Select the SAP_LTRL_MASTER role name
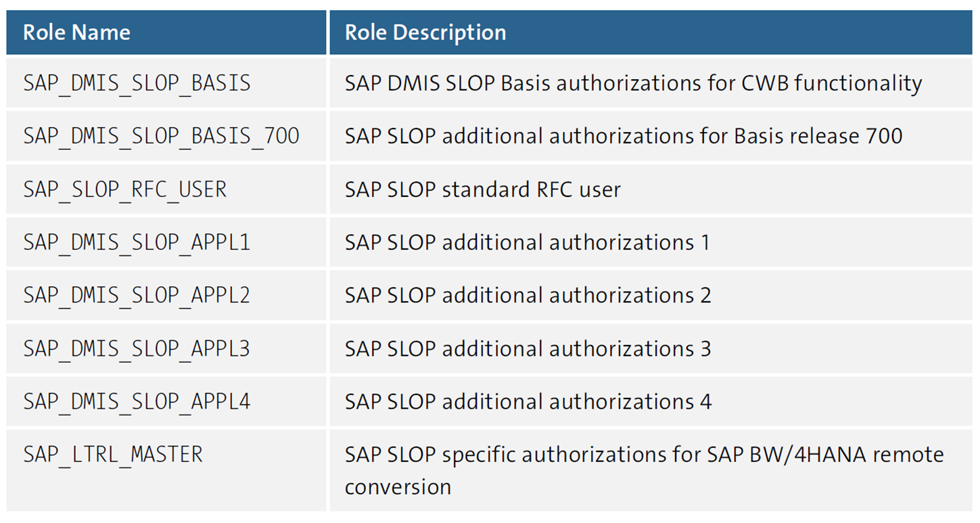Image resolution: width=980 pixels, height=523 pixels. pos(112,453)
